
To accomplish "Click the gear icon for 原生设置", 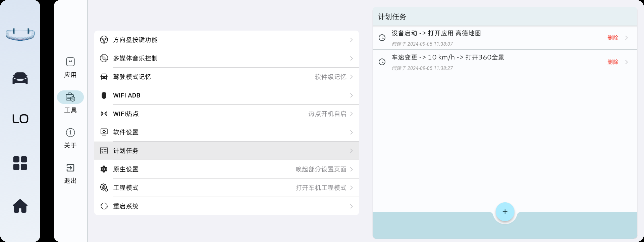I will 104,169.
